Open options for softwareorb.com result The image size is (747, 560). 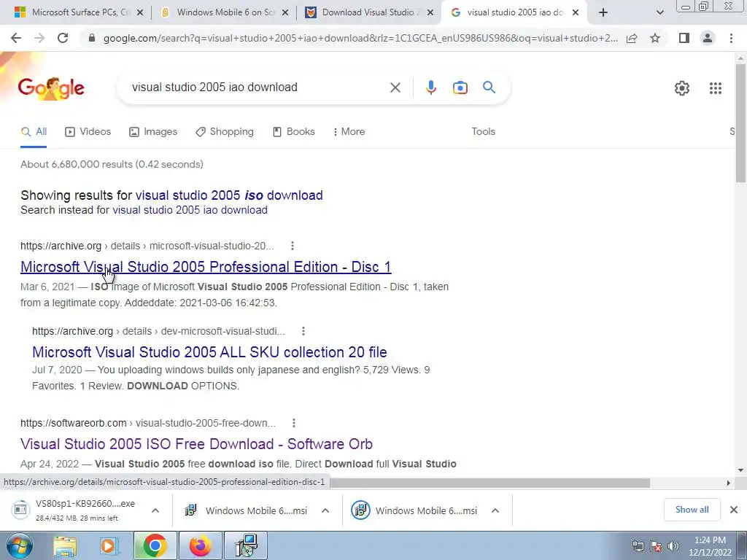293,423
